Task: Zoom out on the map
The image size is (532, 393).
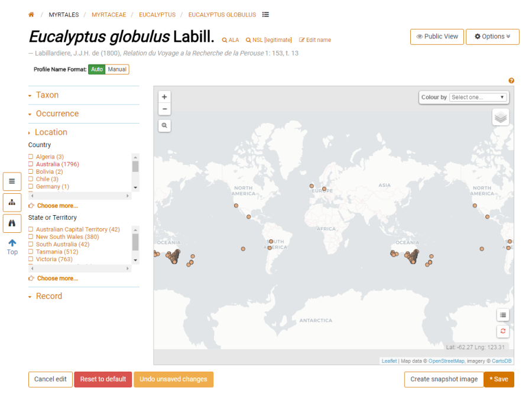Action: (x=165, y=109)
